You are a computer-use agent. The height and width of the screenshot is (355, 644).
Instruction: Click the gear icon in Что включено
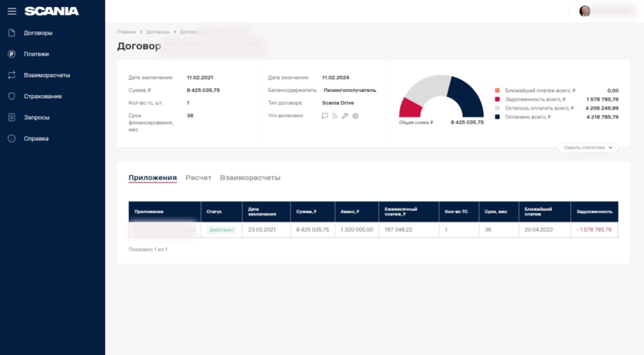point(355,116)
